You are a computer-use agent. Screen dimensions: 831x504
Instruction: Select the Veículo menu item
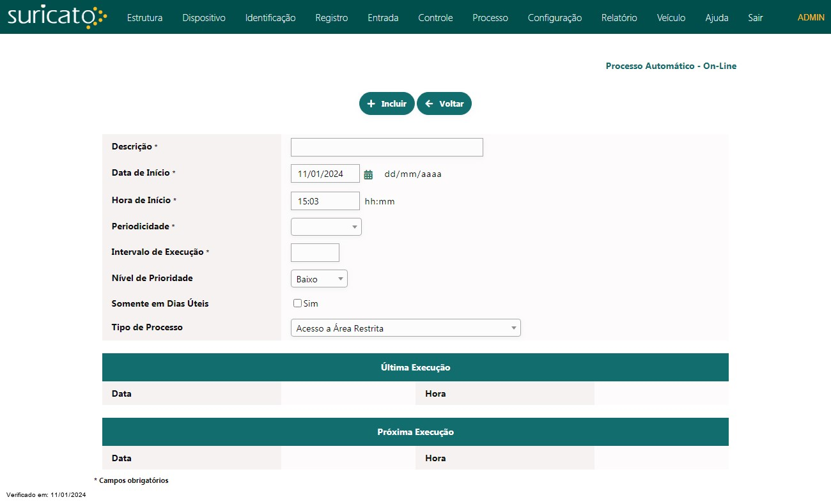(x=671, y=18)
